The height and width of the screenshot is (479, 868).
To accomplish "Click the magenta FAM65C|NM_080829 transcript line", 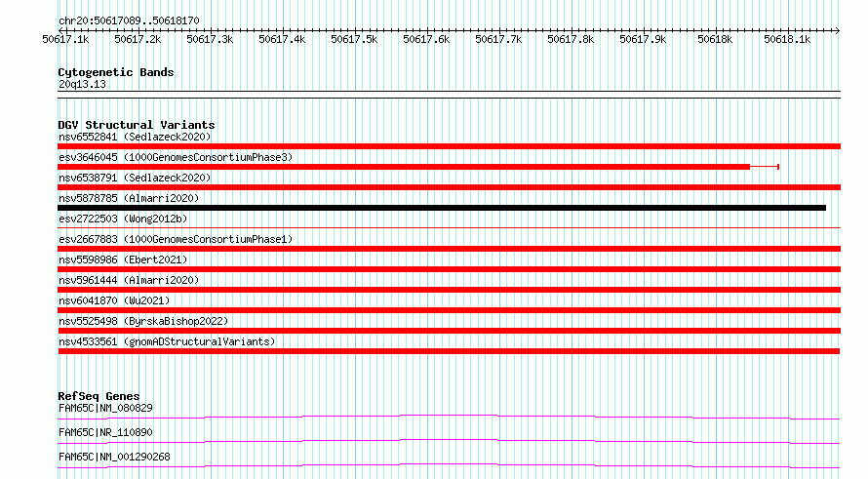I will coord(449,417).
